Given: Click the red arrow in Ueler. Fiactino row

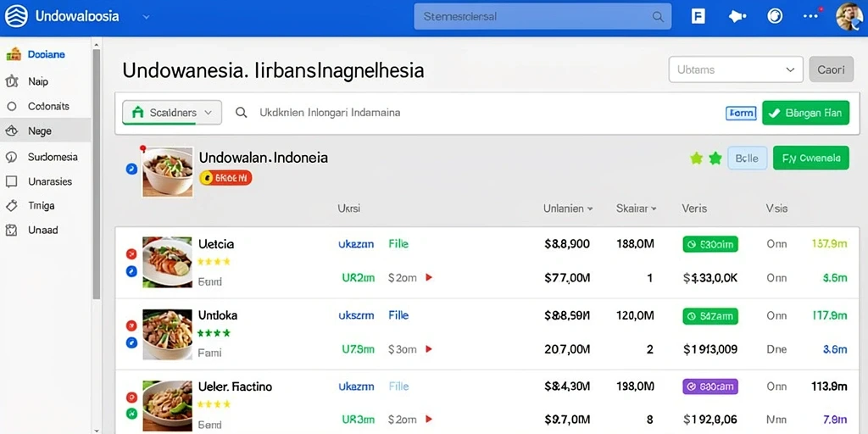Looking at the screenshot, I should click(428, 420).
